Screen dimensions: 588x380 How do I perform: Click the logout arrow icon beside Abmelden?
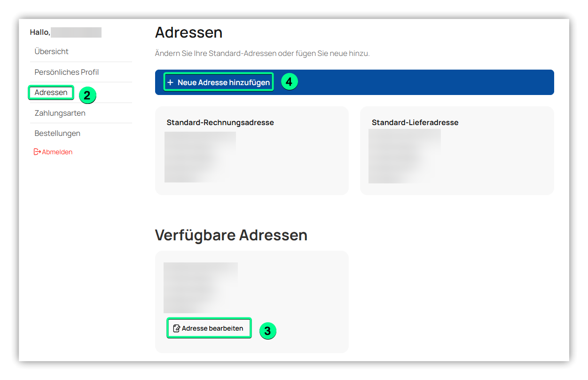point(37,152)
